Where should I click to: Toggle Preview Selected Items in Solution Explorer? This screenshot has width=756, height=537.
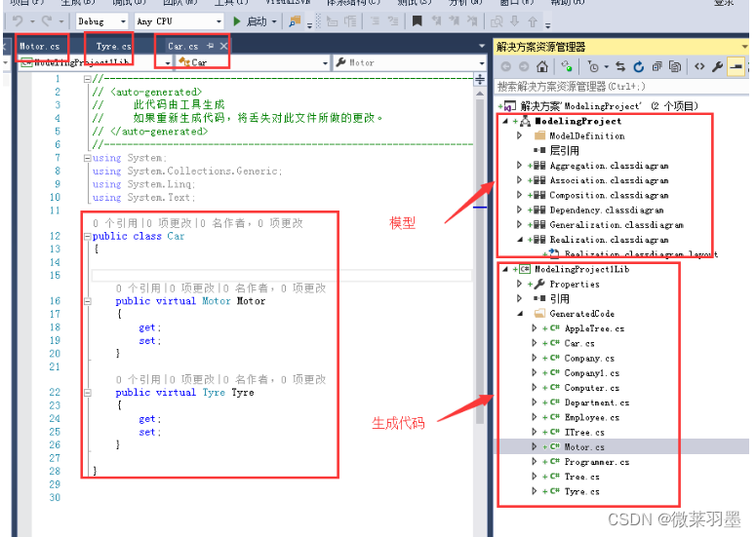pos(736,66)
